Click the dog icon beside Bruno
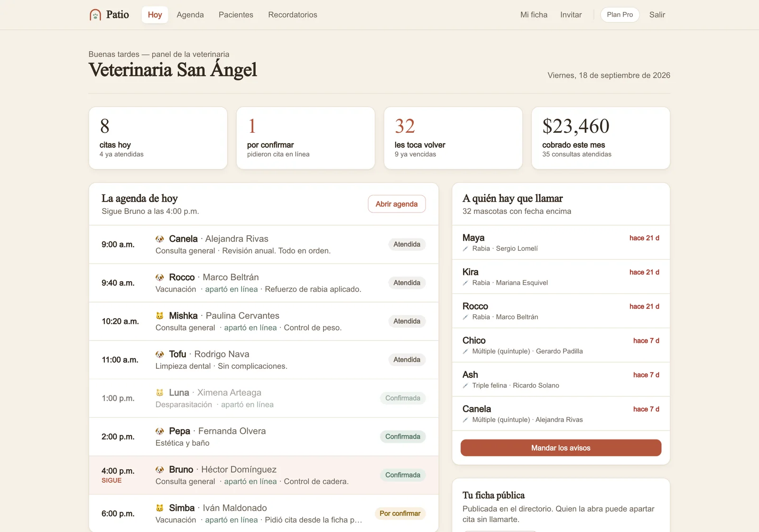The image size is (759, 532). click(160, 469)
